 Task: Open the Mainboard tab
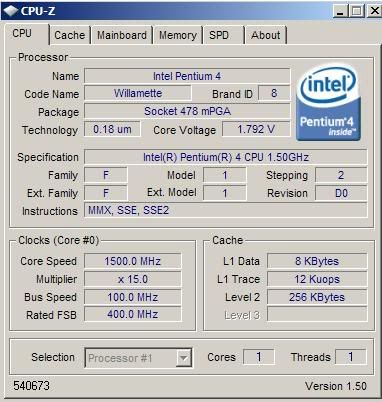pos(122,35)
